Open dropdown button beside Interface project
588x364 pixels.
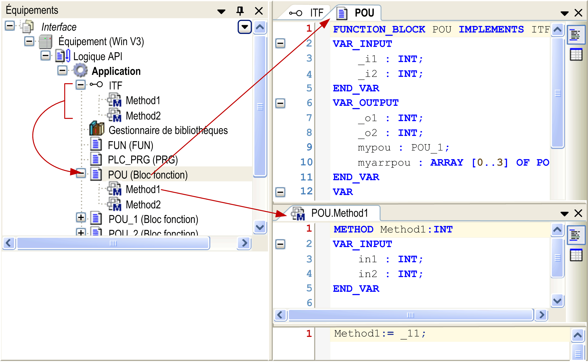click(244, 27)
